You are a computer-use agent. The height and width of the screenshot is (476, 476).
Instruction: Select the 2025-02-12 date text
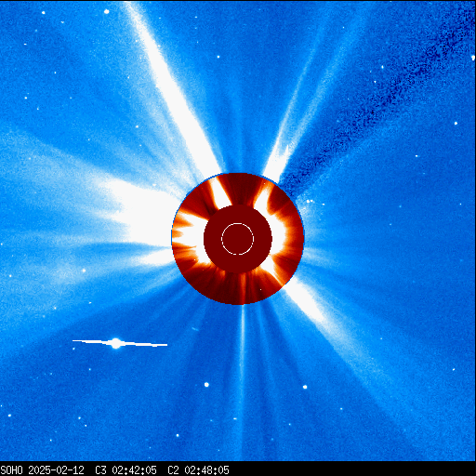[x=56, y=470]
